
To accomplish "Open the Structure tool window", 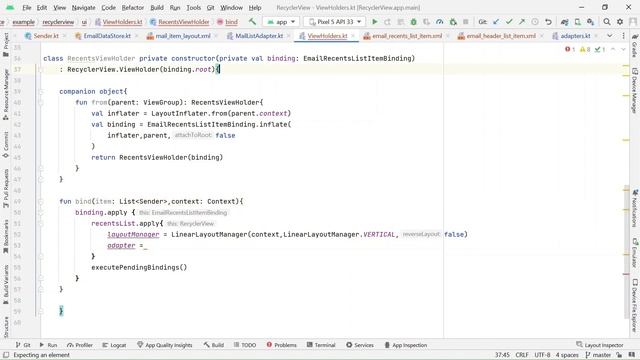I will pyautogui.click(x=6, y=327).
